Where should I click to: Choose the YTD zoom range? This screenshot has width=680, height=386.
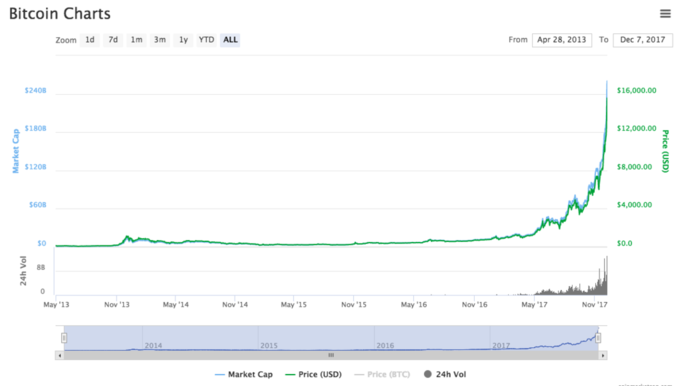(x=206, y=40)
